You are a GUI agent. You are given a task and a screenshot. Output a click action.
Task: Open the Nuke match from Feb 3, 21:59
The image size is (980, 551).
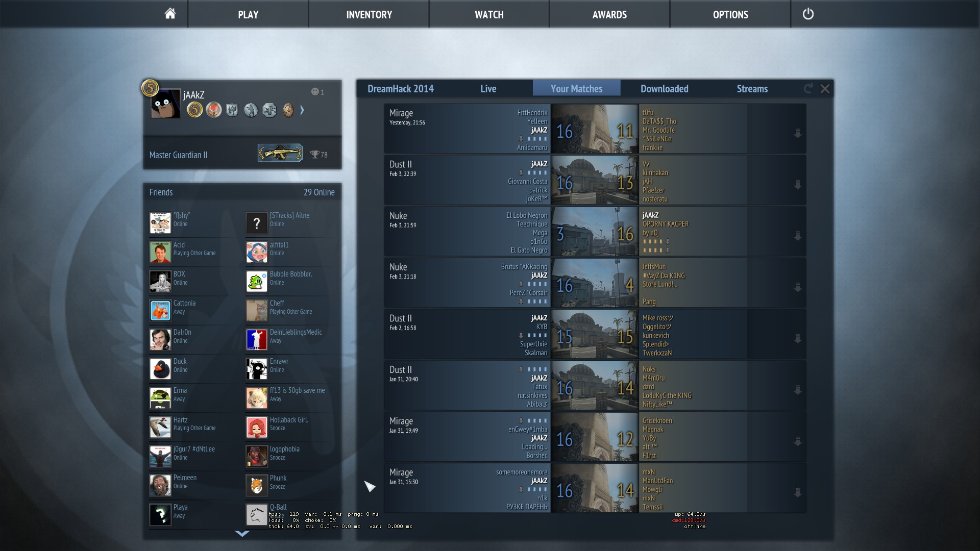595,232
